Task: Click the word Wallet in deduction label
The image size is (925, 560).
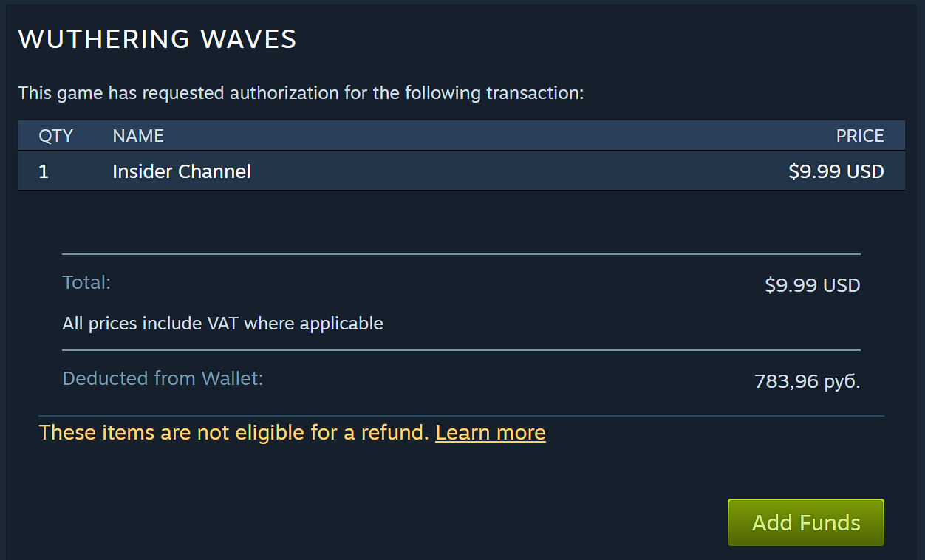Action: pyautogui.click(x=232, y=378)
